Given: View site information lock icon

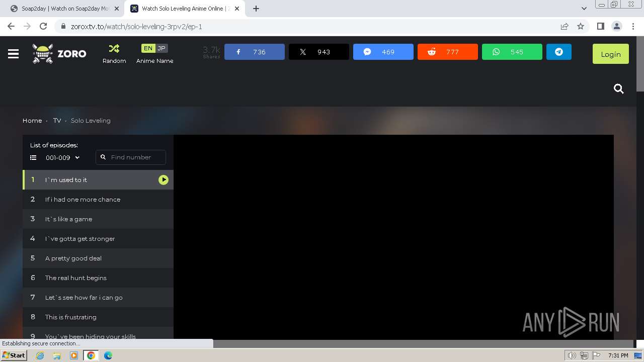Looking at the screenshot, I should 63,27.
